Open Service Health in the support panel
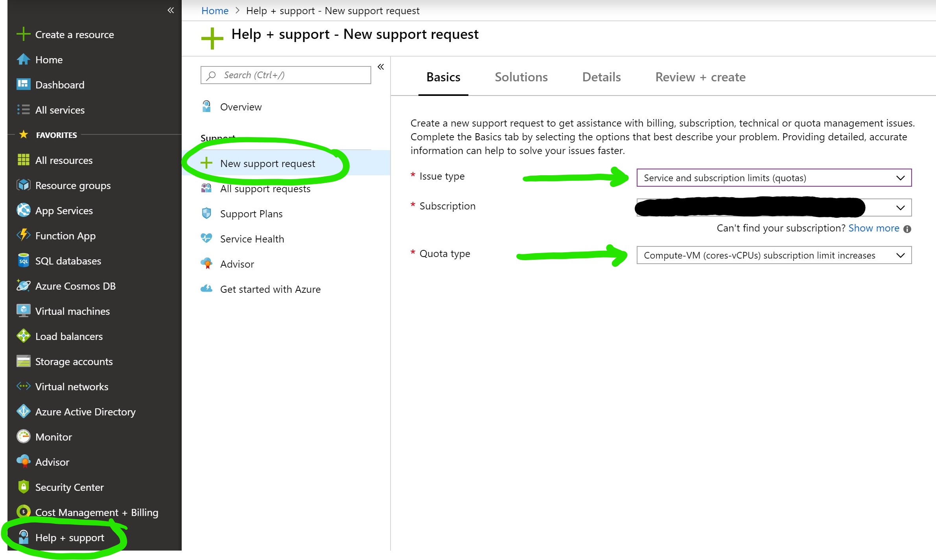936x560 pixels. [252, 239]
